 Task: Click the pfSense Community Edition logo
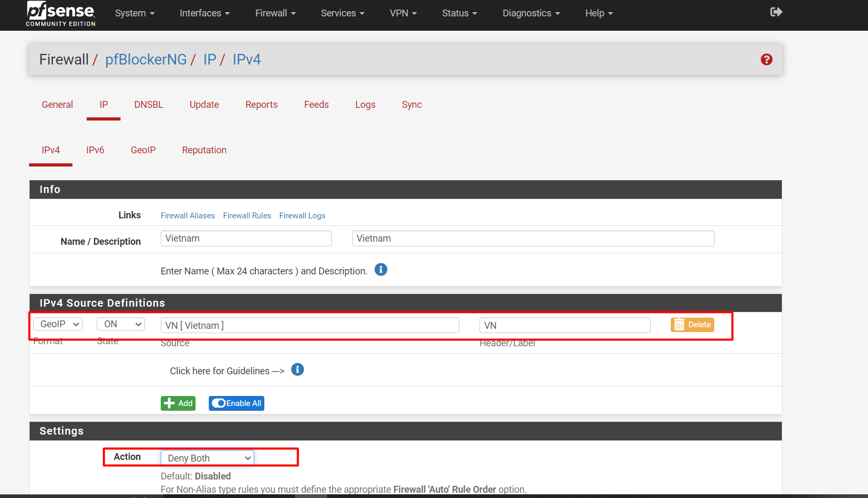(x=61, y=14)
